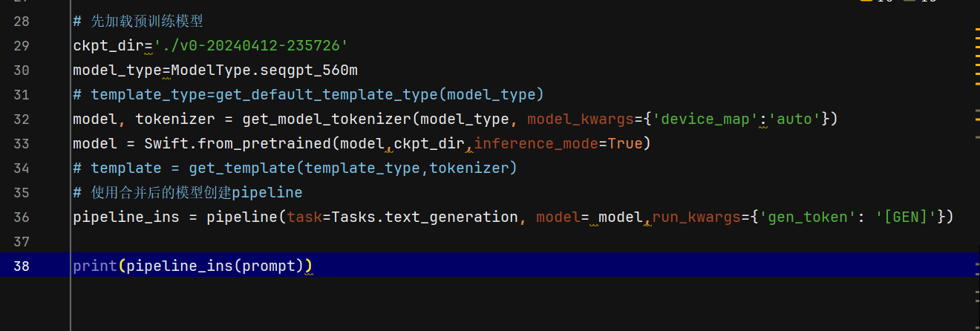Click line number 36 in the gutter
The image size is (980, 331).
[x=22, y=217]
